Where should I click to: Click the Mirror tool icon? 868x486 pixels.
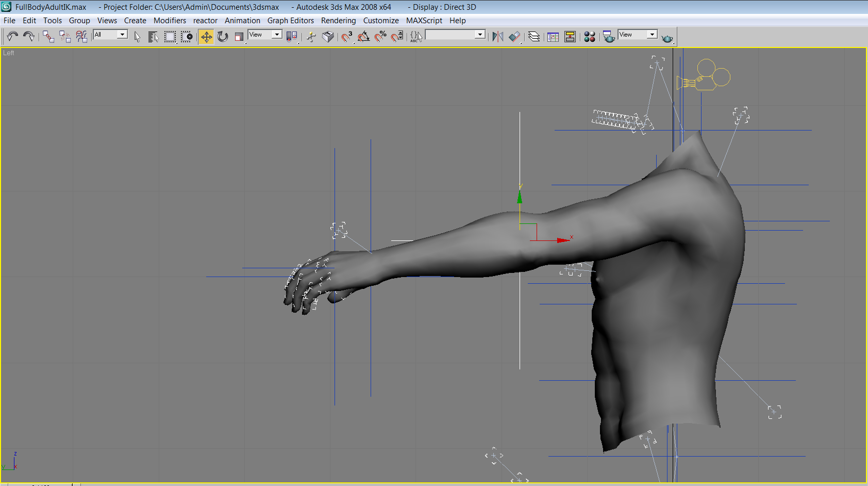click(x=497, y=36)
